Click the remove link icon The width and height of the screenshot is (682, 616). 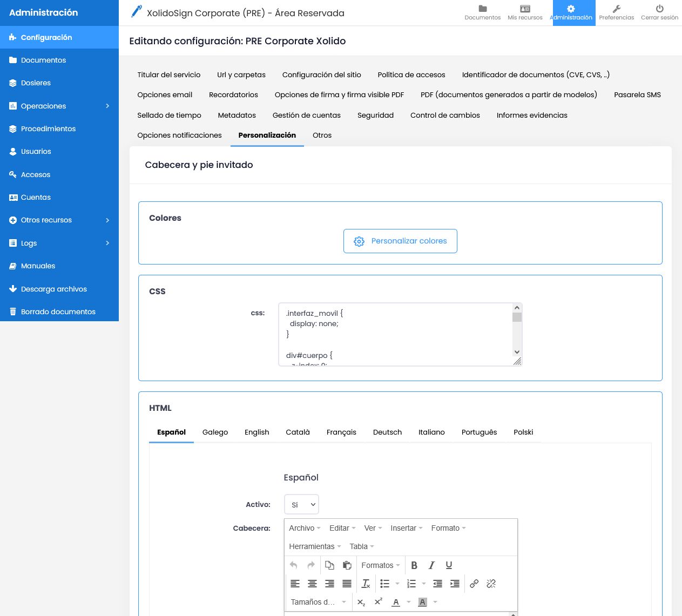(491, 584)
